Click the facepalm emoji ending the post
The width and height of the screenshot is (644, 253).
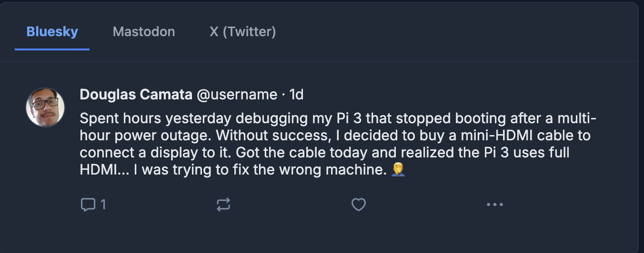(x=398, y=170)
